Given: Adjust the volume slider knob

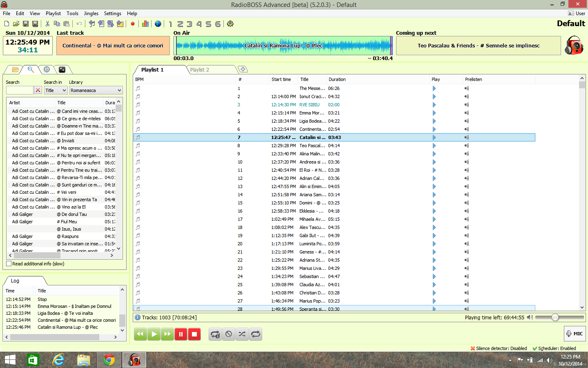Looking at the screenshot, I should point(555,317).
